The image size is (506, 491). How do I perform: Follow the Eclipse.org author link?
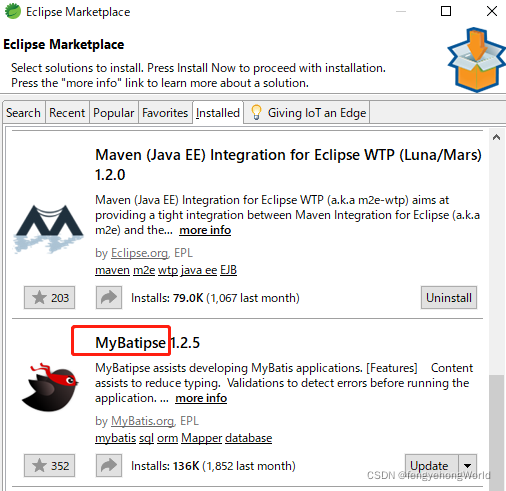tap(139, 253)
